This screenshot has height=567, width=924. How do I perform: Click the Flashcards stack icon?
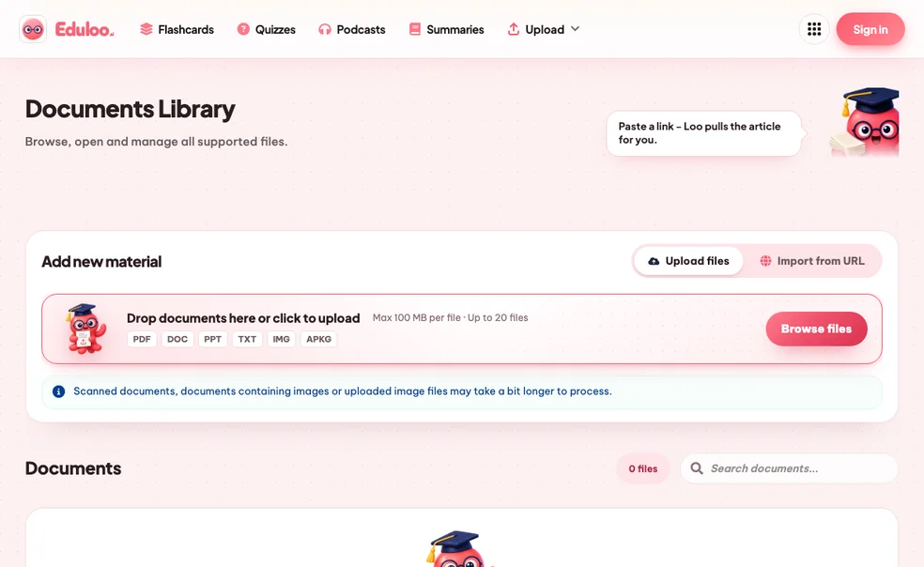[146, 29]
